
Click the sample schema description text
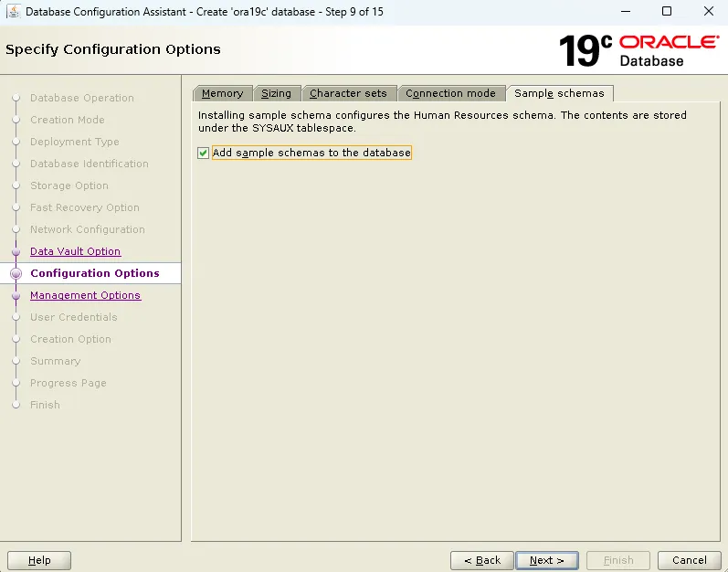(442, 122)
